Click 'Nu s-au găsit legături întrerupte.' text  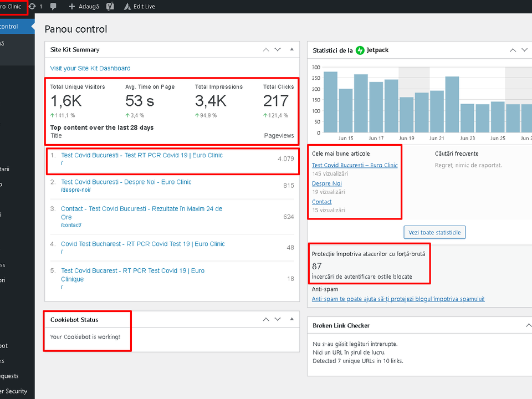355,344
